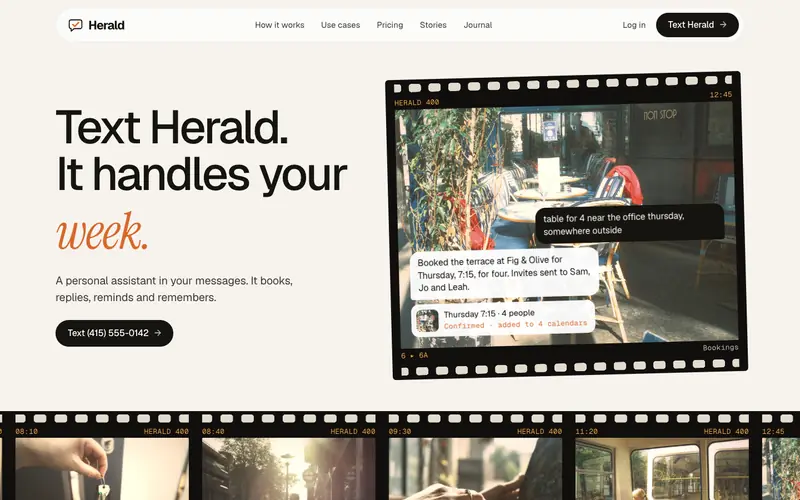Image resolution: width=800 pixels, height=500 pixels.
Task: Click the 'Text Herald. It handles your' headline
Action: pos(202,151)
